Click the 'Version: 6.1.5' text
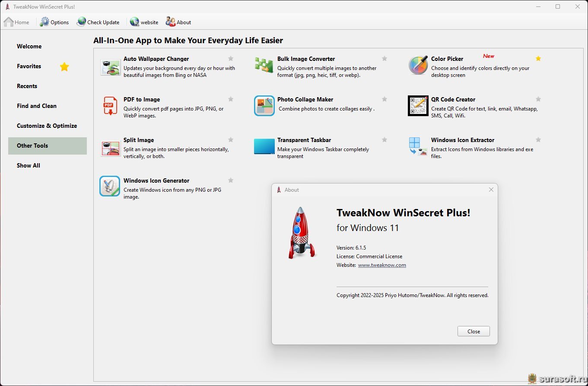 point(351,248)
